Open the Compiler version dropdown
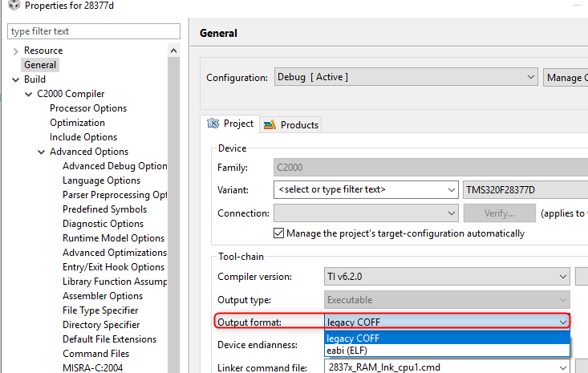This screenshot has width=588, height=373. [563, 277]
